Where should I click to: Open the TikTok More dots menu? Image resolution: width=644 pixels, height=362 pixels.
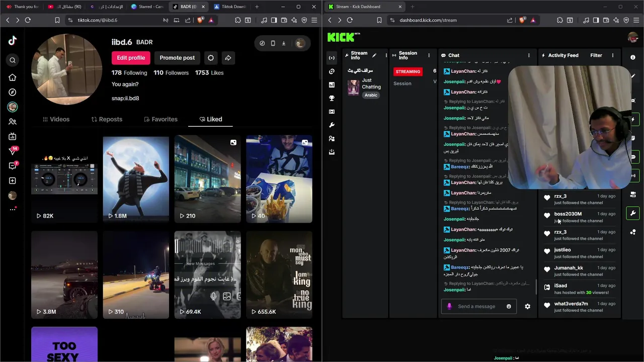click(13, 209)
